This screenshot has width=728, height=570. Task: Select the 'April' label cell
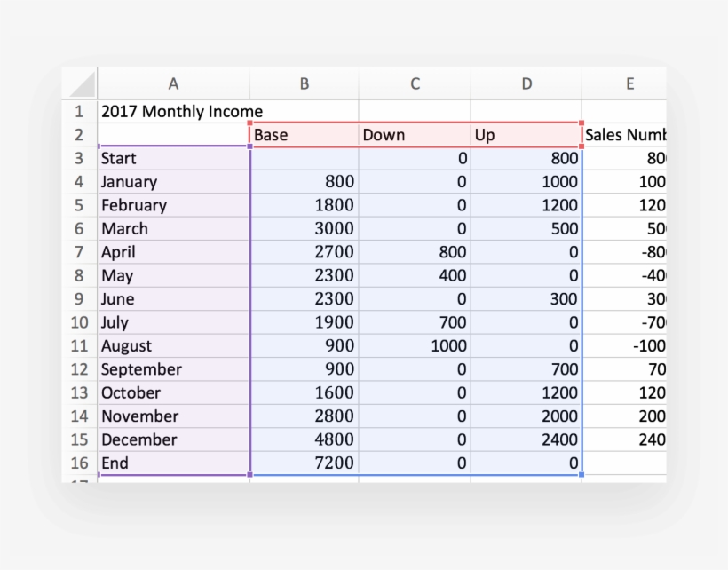click(174, 252)
